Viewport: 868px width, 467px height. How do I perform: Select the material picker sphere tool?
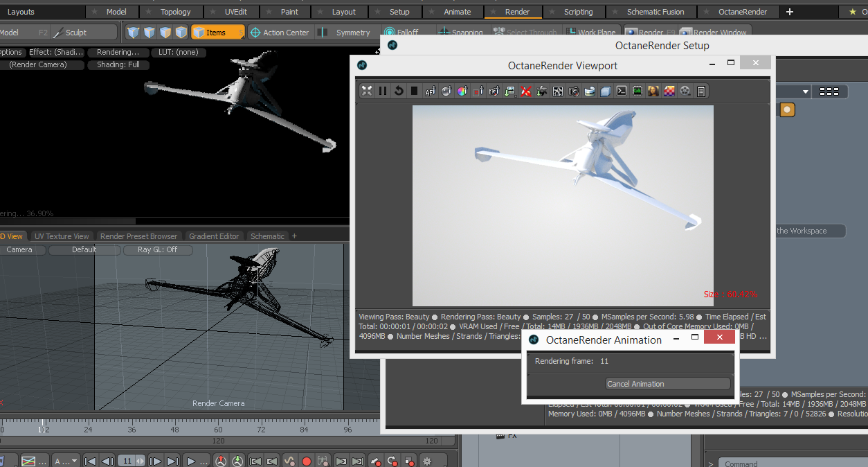tap(446, 91)
